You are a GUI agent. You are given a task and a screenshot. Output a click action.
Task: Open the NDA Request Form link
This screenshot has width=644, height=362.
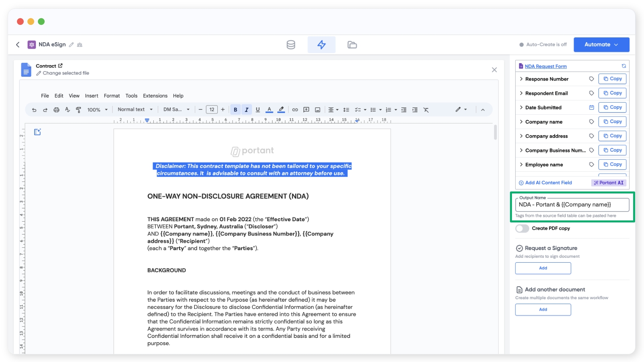(x=545, y=66)
